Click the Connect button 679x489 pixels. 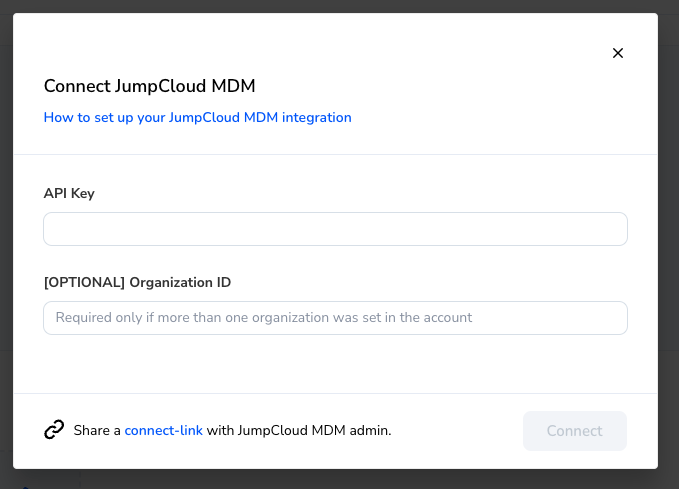click(575, 431)
